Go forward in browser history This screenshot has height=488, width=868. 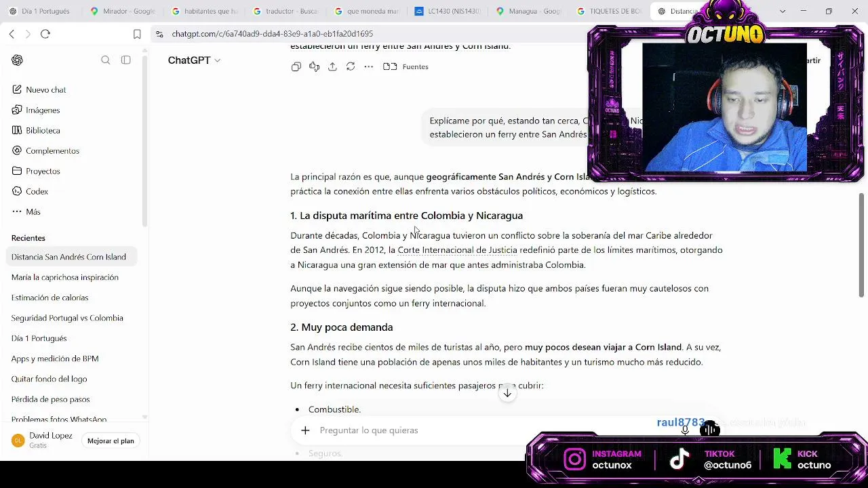28,34
